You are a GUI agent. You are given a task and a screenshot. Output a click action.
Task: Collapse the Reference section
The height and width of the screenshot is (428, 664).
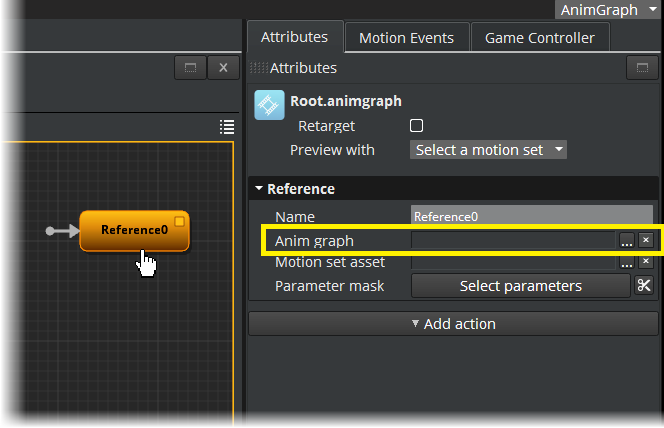pos(261,189)
